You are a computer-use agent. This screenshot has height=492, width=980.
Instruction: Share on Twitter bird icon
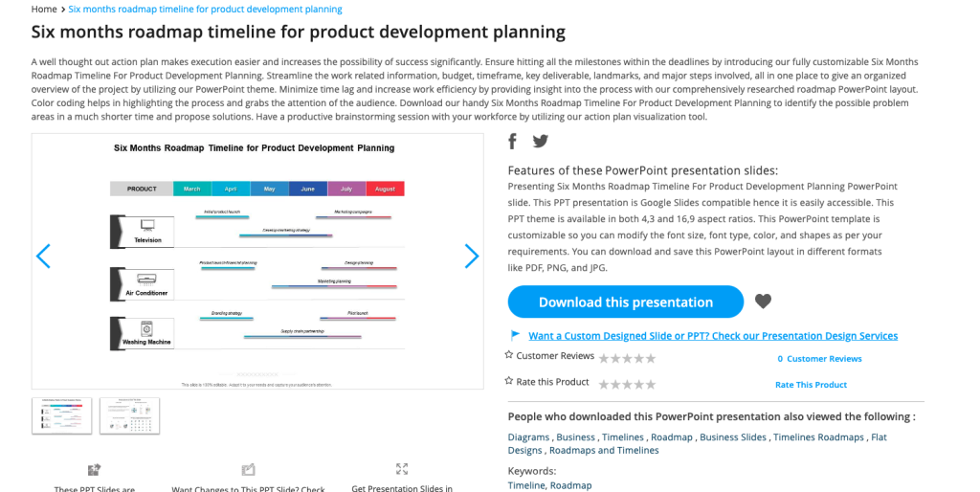coord(541,142)
